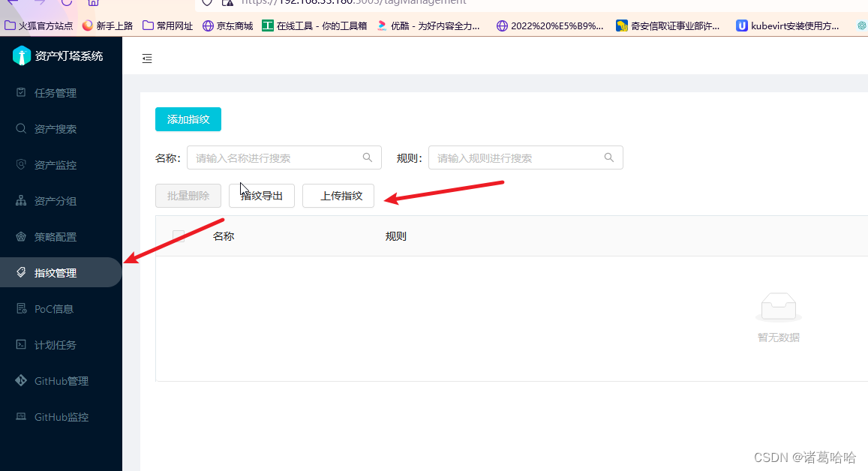868x471 pixels.
Task: Open GitHub监控 menu item
Action: coord(61,417)
